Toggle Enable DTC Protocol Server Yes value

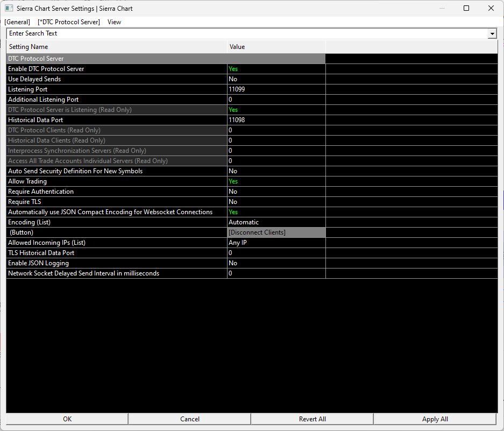pos(276,69)
